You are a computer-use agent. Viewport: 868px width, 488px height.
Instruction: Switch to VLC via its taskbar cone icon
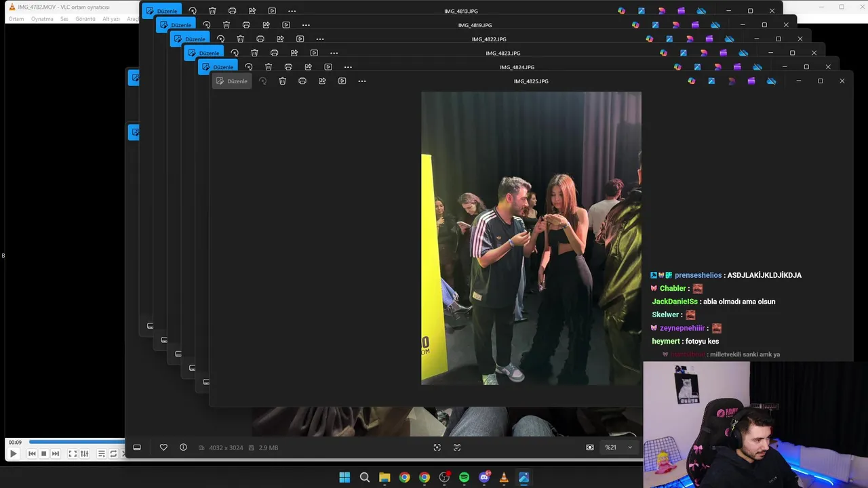(504, 477)
